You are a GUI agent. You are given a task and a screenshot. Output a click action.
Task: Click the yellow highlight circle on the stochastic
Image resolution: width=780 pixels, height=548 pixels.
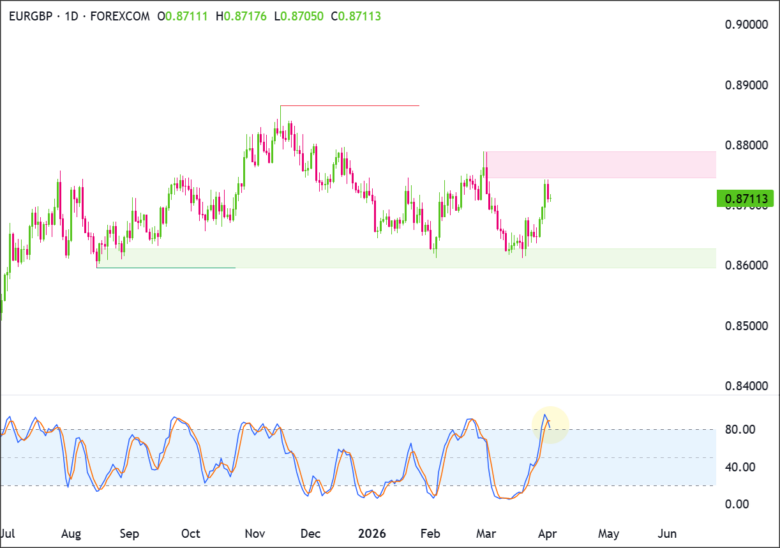550,425
